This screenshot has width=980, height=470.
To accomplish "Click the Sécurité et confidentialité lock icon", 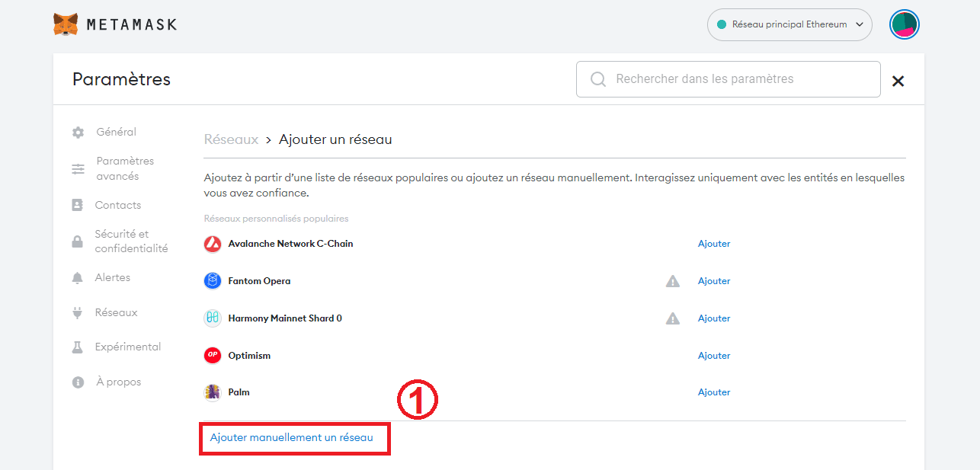I will [x=78, y=240].
